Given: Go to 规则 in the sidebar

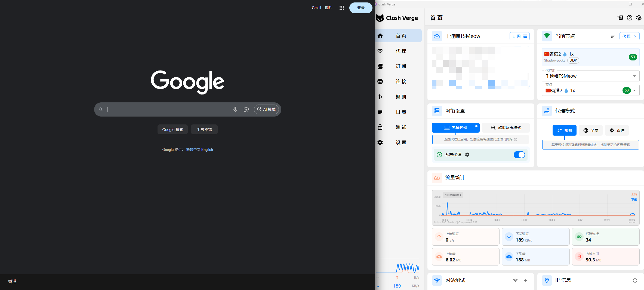Looking at the screenshot, I should [x=400, y=97].
